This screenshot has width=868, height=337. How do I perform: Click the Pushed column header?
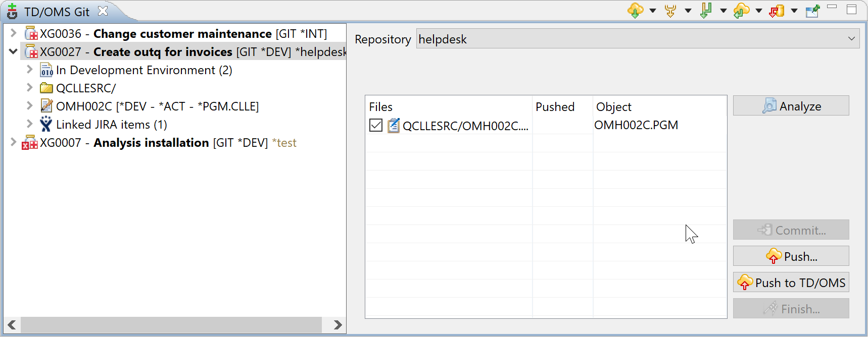555,107
